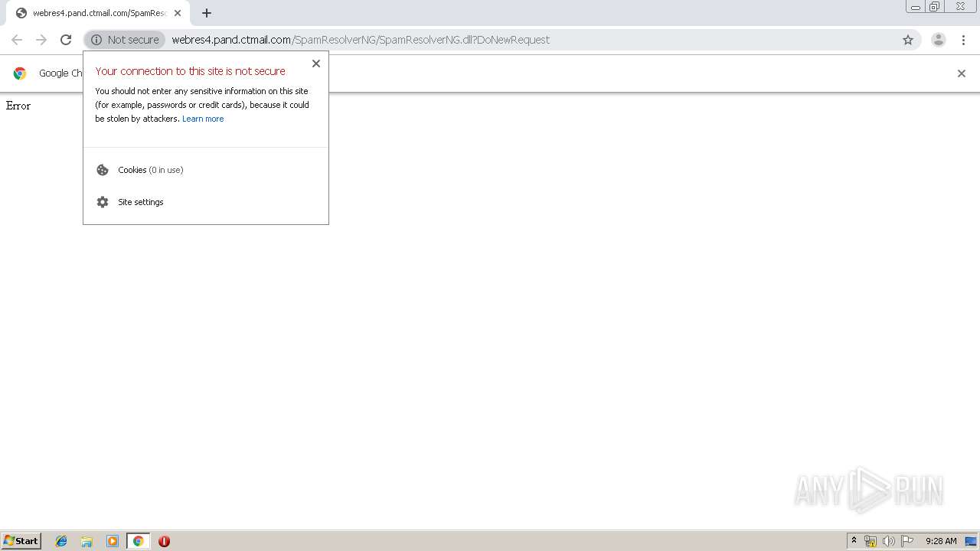Restore down the Chrome window
Viewport: 980px width, 551px height.
click(935, 7)
